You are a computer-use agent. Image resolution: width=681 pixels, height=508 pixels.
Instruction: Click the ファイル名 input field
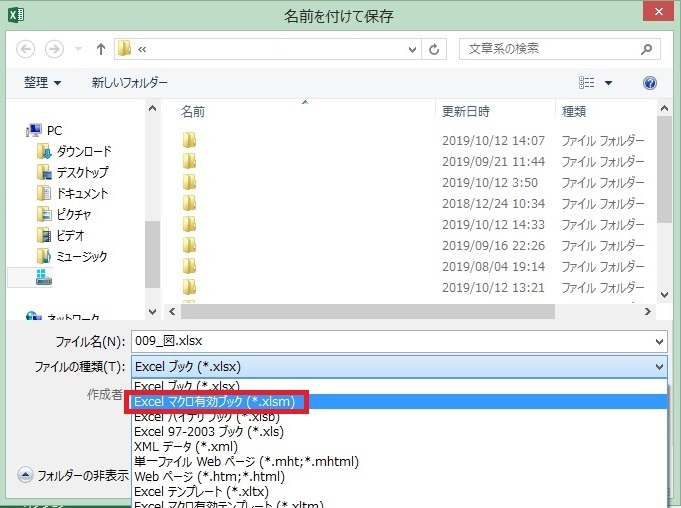click(x=392, y=341)
